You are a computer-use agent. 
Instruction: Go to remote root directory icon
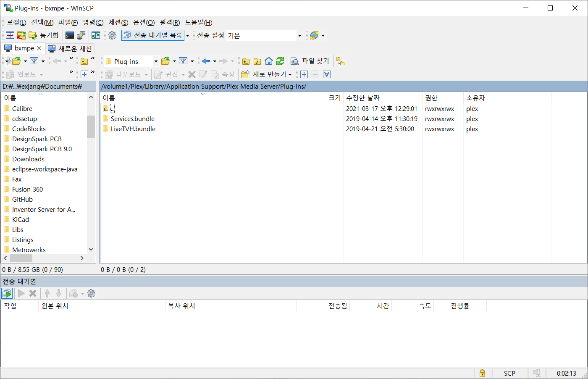(x=257, y=61)
